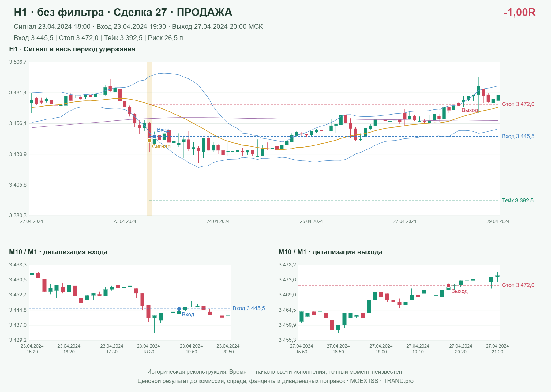Viewport: 551px width, 392px height.
Task: Click 3 478,2 on exit detail price axis
Action: click(287, 265)
